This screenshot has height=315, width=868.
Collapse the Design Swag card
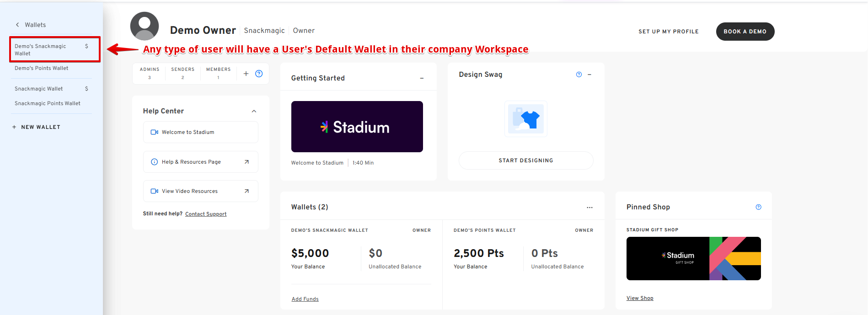tap(589, 75)
